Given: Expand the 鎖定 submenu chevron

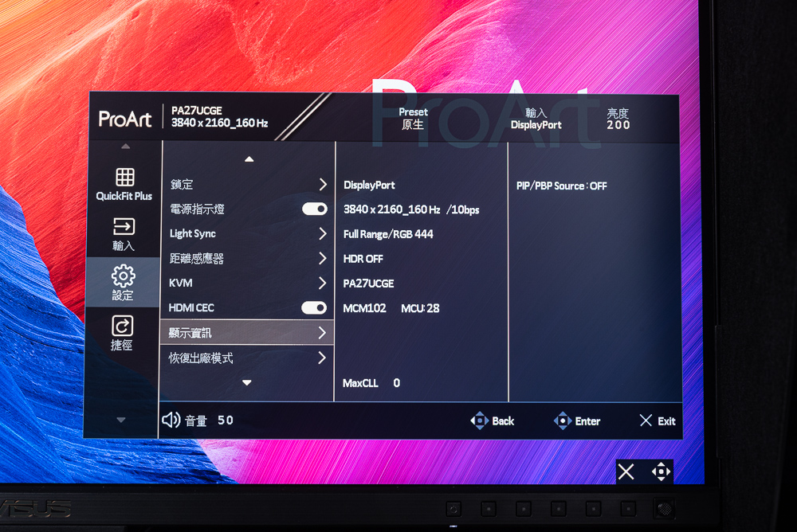Looking at the screenshot, I should (323, 184).
